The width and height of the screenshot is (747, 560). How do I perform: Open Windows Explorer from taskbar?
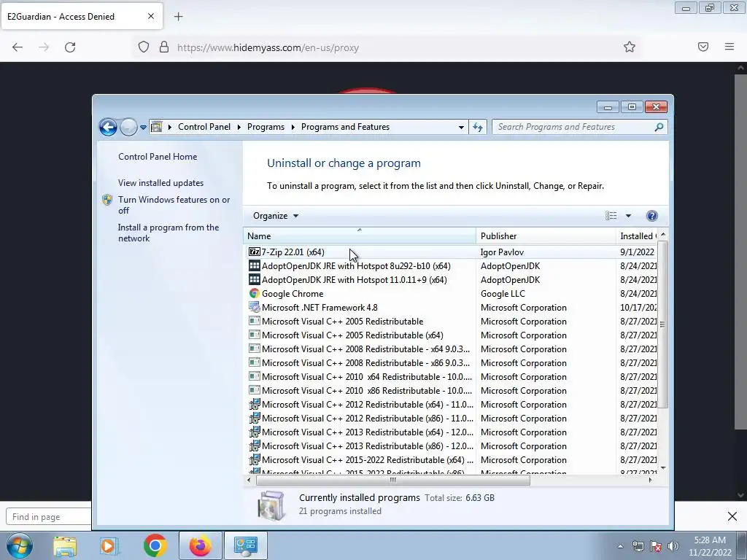click(x=65, y=545)
